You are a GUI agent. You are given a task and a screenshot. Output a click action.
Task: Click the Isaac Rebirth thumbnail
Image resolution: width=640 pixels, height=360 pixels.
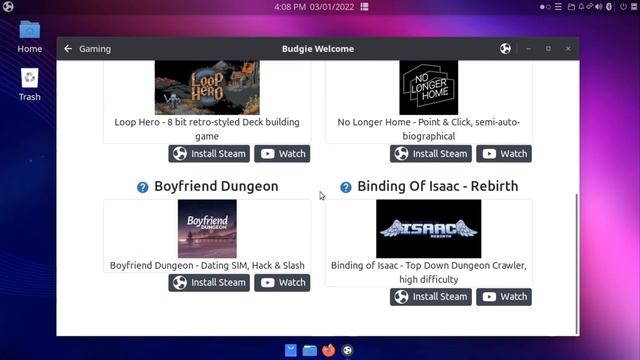coord(429,229)
